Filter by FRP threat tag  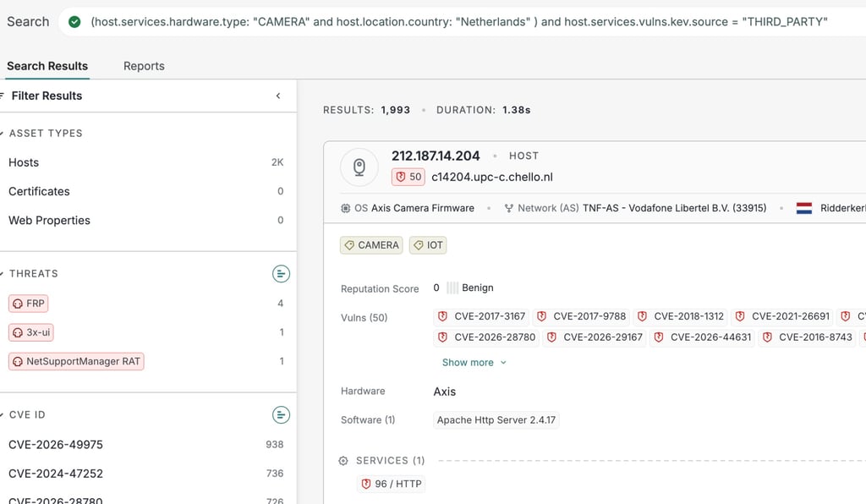pos(29,303)
